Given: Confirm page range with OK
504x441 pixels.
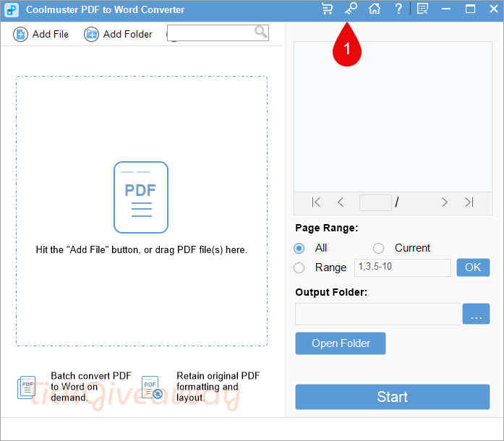Looking at the screenshot, I should pyautogui.click(x=473, y=267).
